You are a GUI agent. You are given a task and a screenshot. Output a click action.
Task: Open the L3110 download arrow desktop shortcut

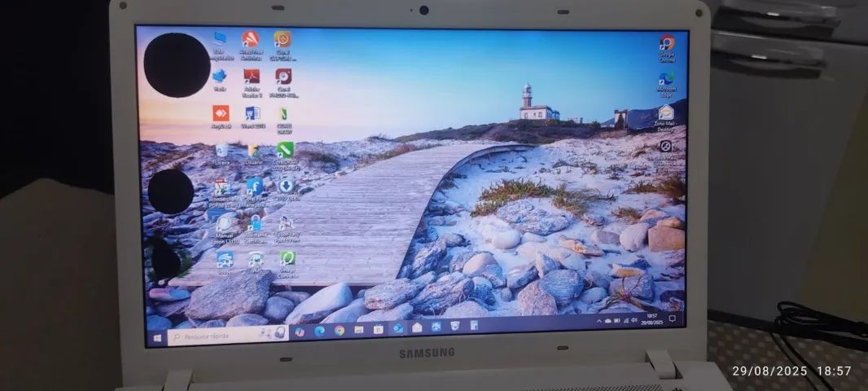[x=286, y=186]
